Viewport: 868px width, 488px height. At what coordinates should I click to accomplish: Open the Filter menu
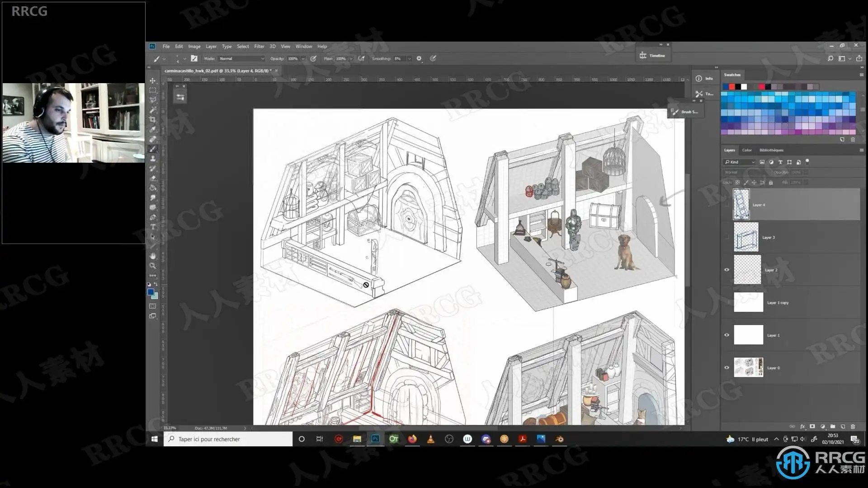[x=259, y=46]
